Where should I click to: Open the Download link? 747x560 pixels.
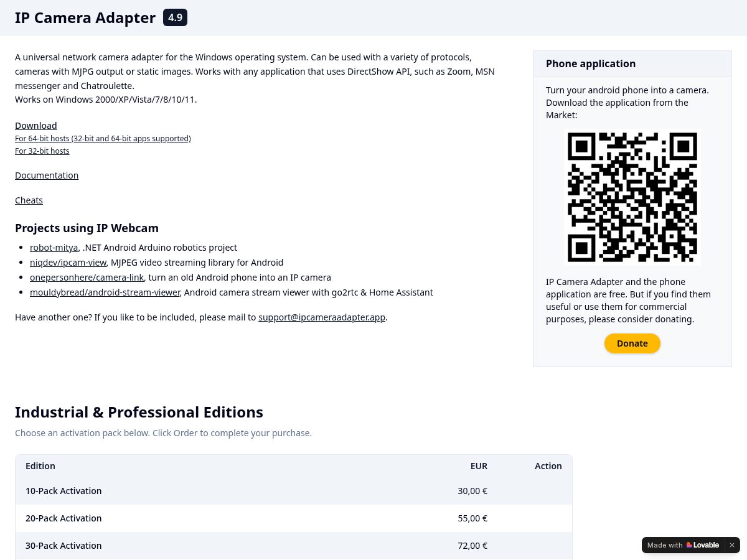point(36,126)
